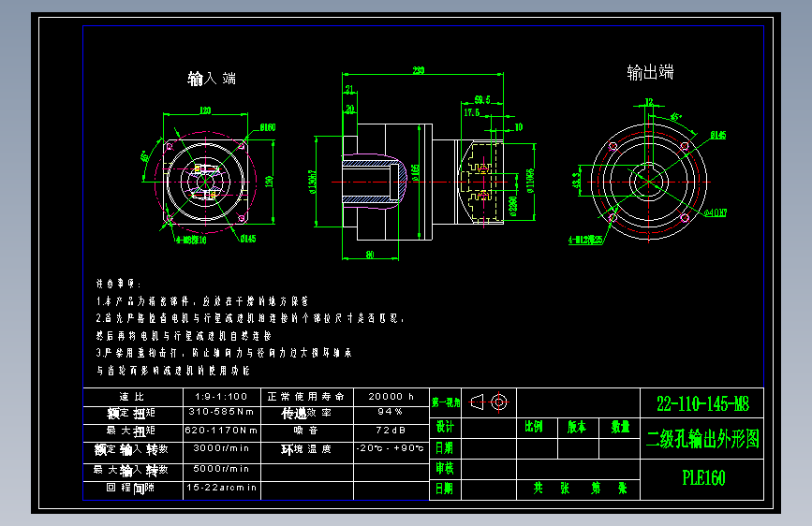Click the PLE160 model label

703,478
